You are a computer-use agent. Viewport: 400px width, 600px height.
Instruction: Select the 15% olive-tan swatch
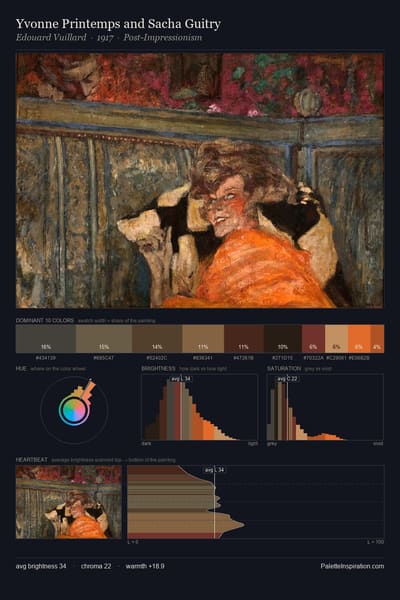tap(104, 339)
